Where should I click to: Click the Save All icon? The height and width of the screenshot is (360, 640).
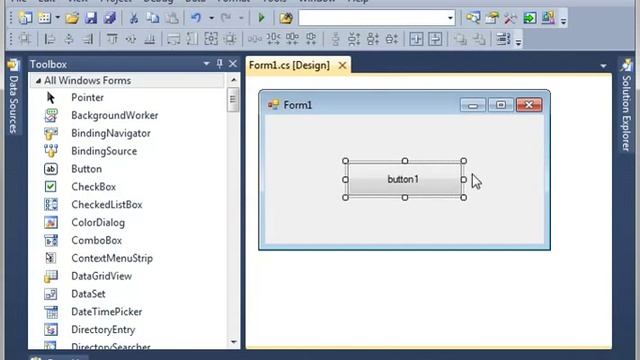[109, 18]
